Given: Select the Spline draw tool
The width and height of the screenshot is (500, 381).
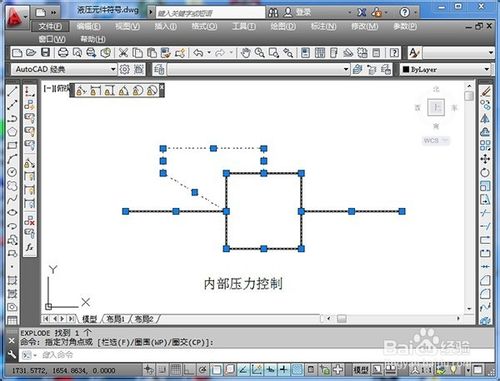Looking at the screenshot, I should tap(12, 199).
